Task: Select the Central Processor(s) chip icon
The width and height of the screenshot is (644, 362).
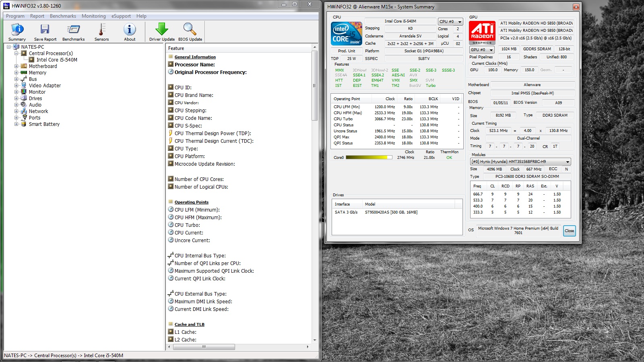Action: tap(24, 53)
